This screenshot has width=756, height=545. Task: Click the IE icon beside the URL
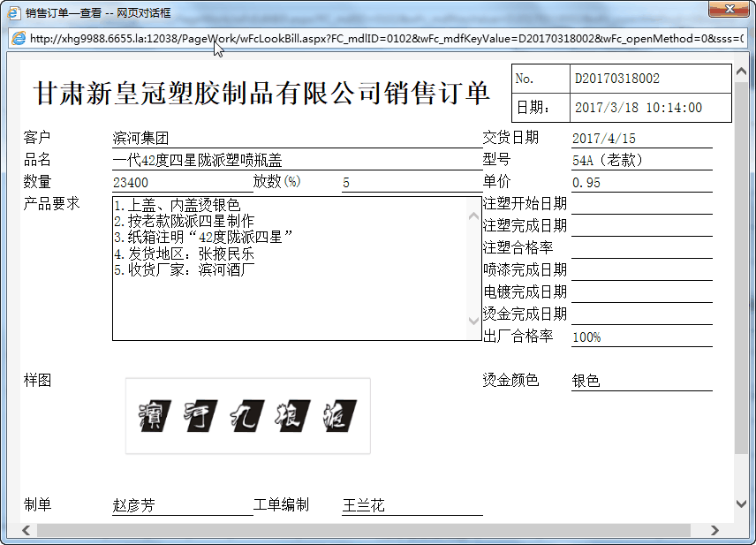(18, 38)
